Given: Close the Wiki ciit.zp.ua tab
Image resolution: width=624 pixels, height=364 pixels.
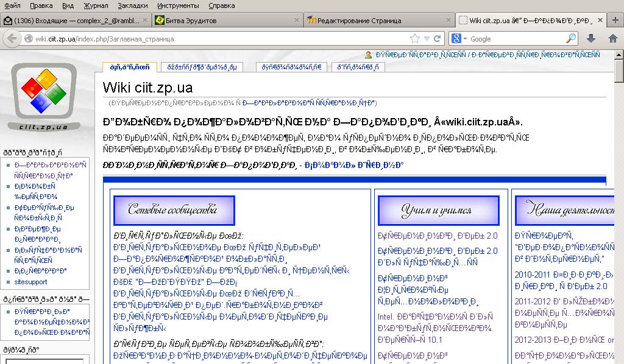Looking at the screenshot, I should pos(600,20).
